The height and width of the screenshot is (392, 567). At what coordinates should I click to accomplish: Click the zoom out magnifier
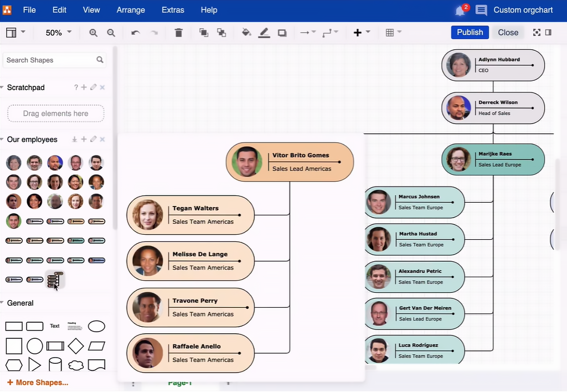tap(111, 33)
